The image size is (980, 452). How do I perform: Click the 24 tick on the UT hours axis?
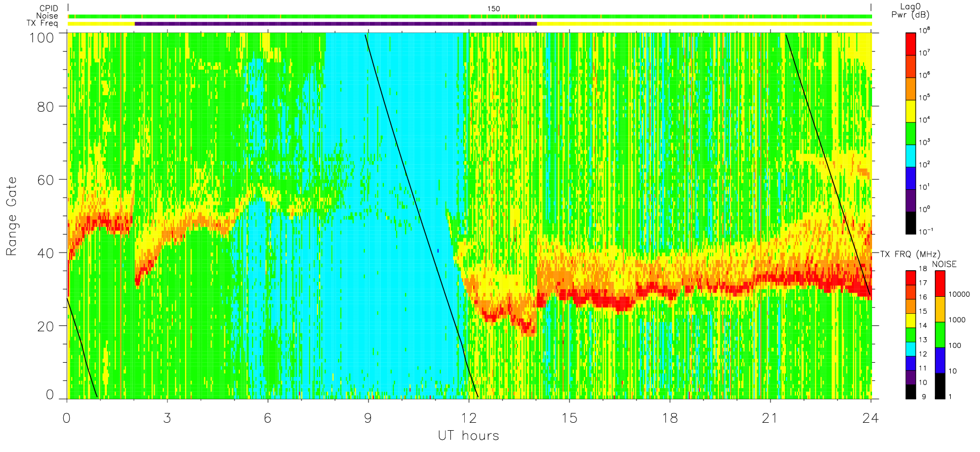(x=870, y=418)
